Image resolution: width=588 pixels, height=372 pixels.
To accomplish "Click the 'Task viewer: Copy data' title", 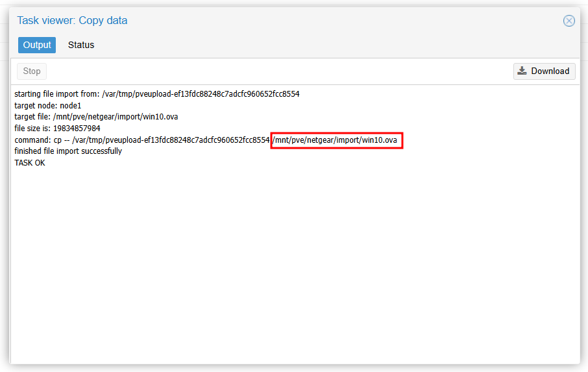I will coord(72,21).
